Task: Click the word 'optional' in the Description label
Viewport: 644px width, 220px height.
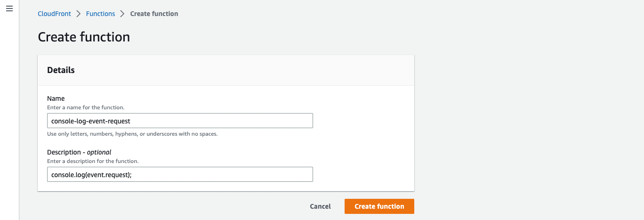Action: tap(99, 152)
